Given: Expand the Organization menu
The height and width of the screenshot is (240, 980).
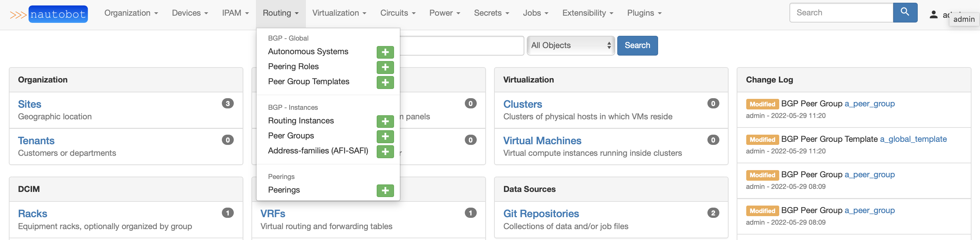Looking at the screenshot, I should 131,13.
